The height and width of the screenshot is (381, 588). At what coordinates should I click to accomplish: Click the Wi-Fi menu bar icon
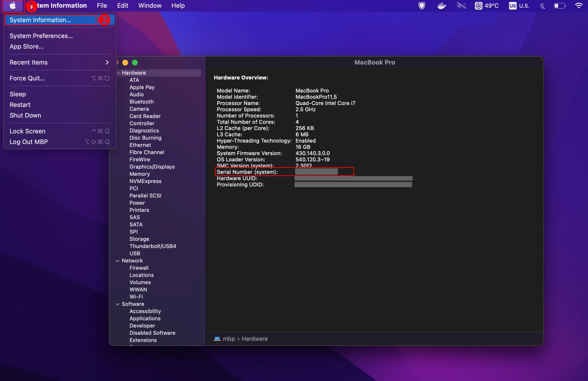pos(578,6)
